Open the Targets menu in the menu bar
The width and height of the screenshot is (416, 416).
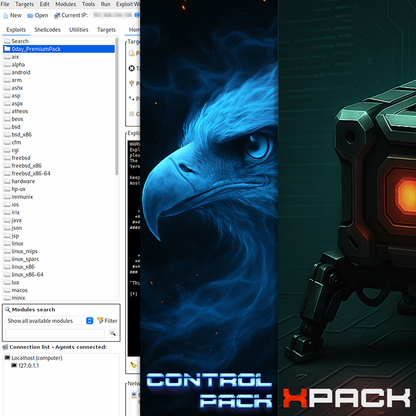(x=24, y=4)
